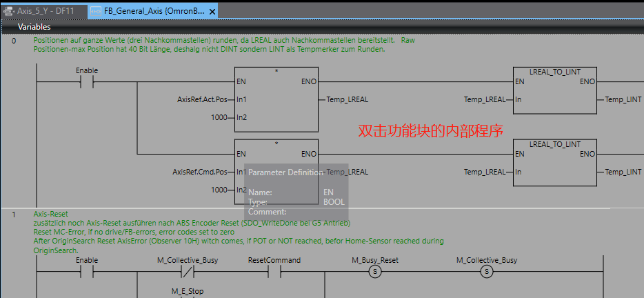The height and width of the screenshot is (298, 644).
Task: Click the AxisRef.Act.Pos input variable
Action: (x=202, y=99)
